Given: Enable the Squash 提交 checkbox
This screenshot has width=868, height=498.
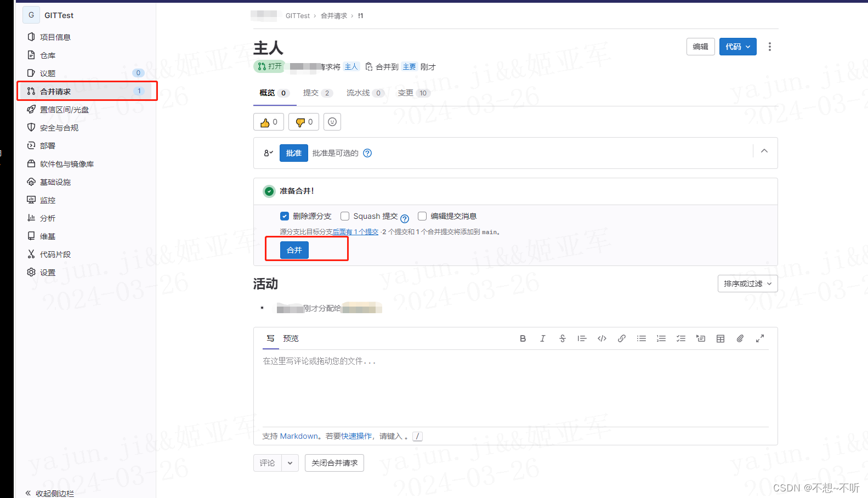Looking at the screenshot, I should click(x=345, y=216).
